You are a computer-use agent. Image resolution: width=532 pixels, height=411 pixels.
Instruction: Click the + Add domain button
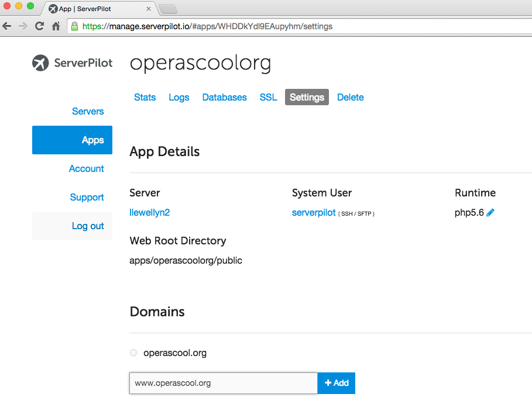[337, 384]
